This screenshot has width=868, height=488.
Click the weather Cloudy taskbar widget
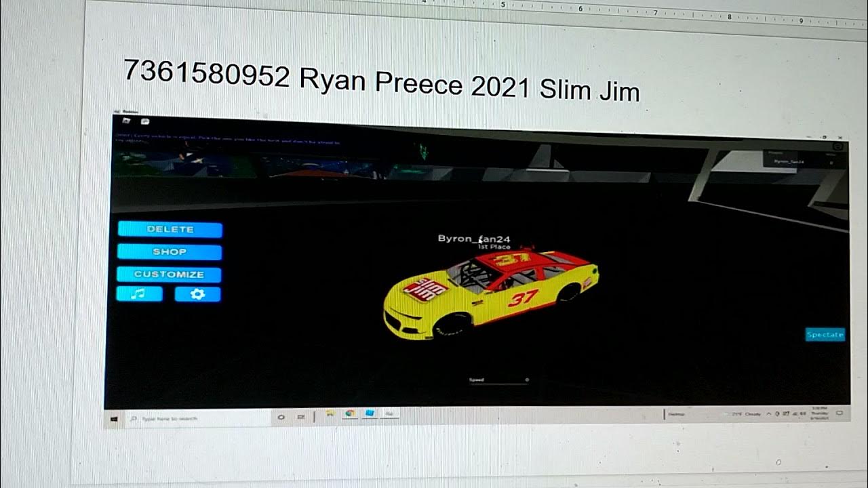[x=746, y=413]
